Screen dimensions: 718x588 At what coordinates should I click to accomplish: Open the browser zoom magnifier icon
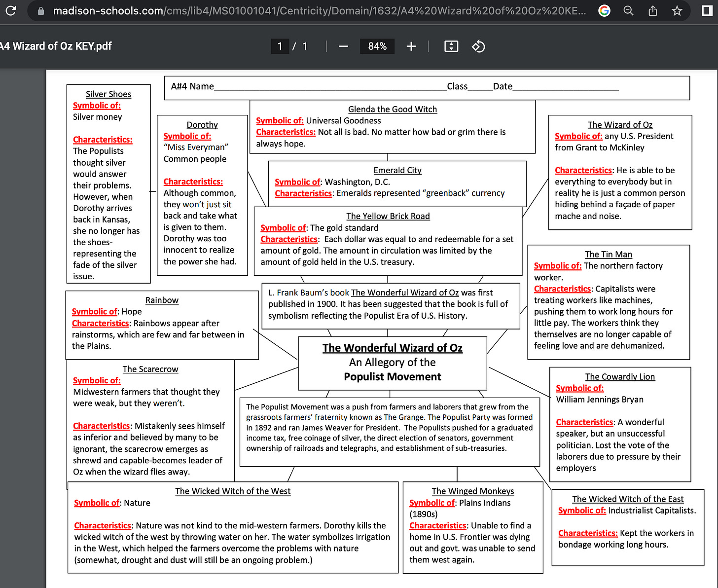coord(628,10)
